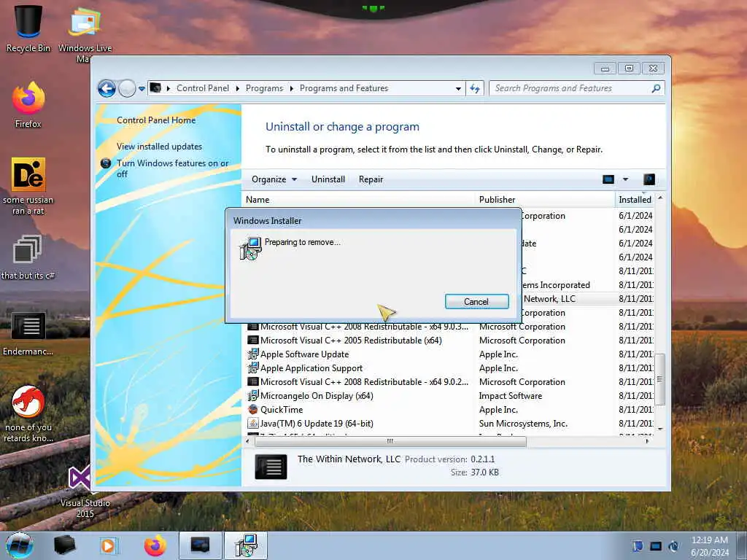
Task: Click the Firefox taskbar icon
Action: coord(155,545)
